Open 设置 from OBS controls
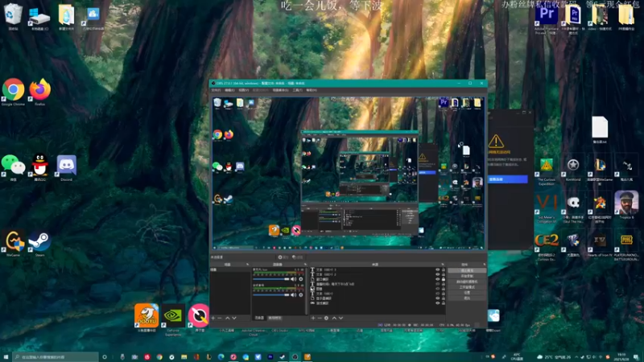The width and height of the screenshot is (644, 362). click(x=467, y=293)
